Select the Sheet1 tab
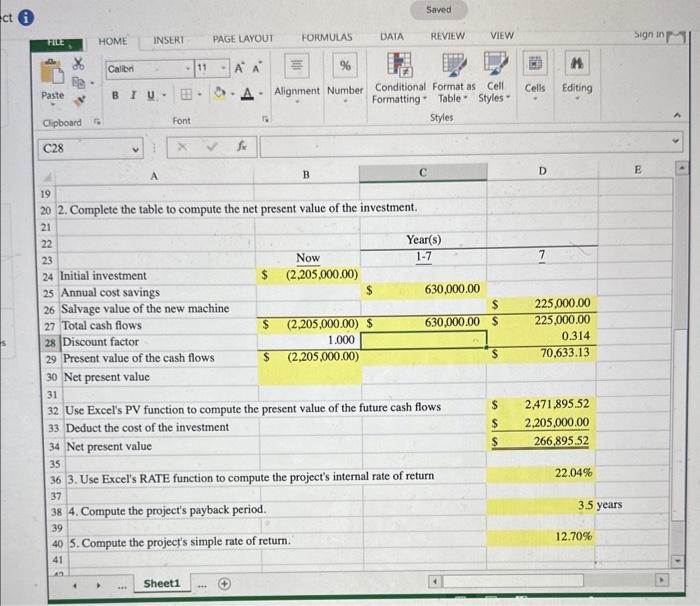 coord(162,583)
